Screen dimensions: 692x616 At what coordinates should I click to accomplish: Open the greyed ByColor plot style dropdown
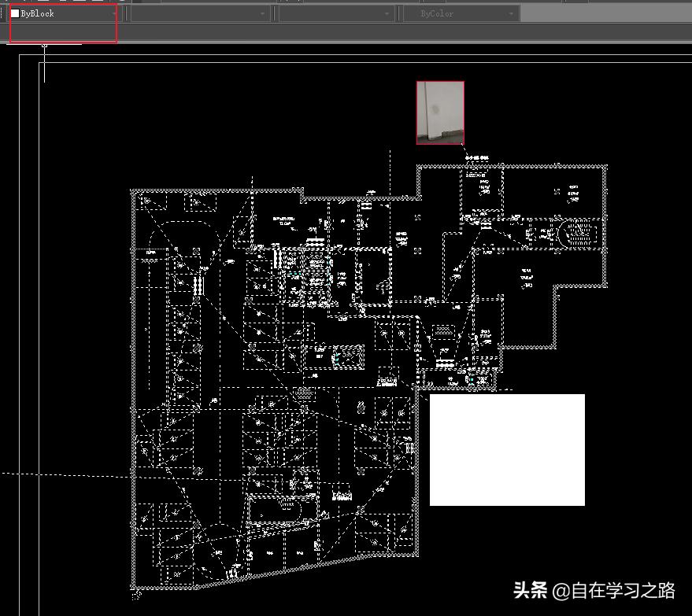tap(461, 13)
